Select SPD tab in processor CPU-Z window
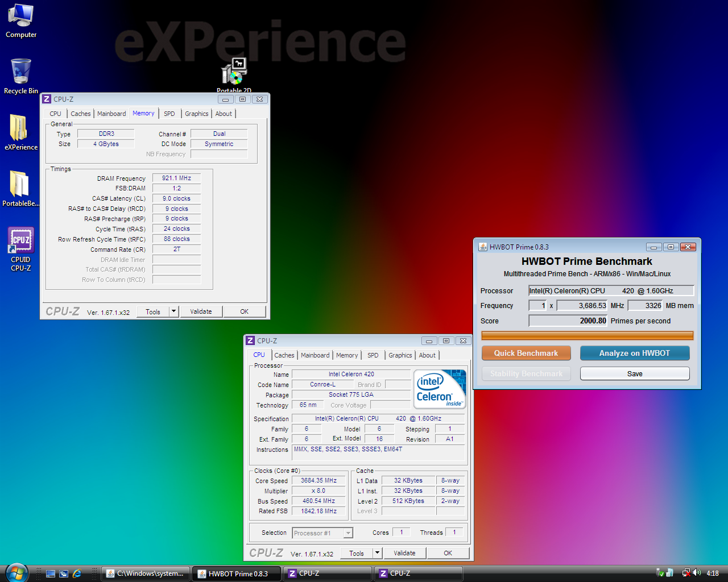This screenshot has height=582, width=728. pos(373,355)
